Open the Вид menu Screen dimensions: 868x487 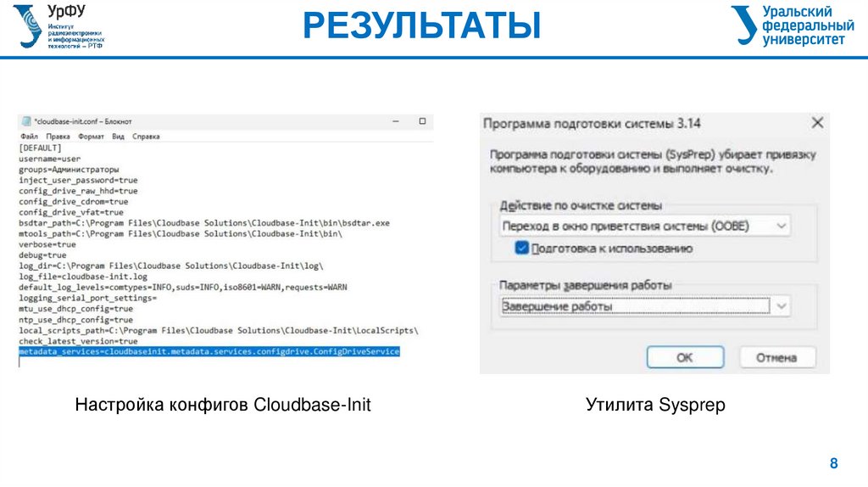tap(118, 136)
